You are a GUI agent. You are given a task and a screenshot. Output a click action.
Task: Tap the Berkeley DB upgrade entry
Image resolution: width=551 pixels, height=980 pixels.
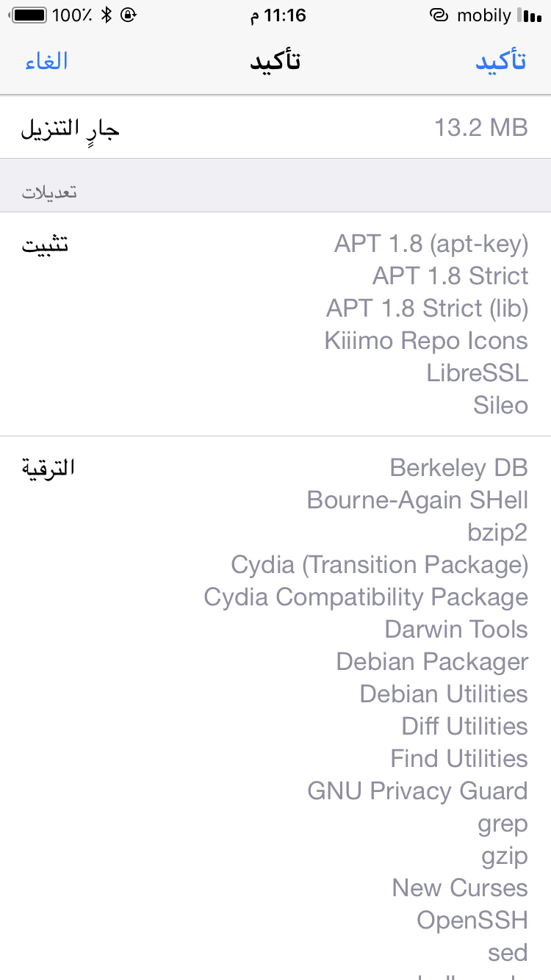[458, 468]
